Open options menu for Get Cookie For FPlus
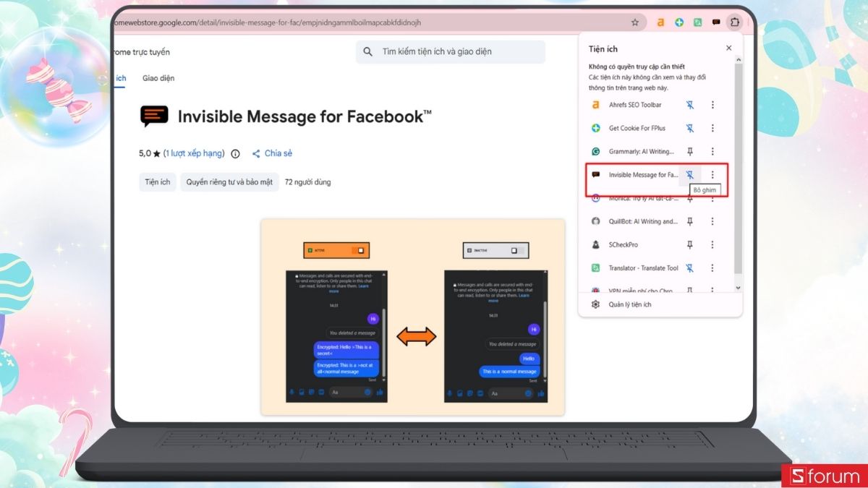 click(x=713, y=128)
